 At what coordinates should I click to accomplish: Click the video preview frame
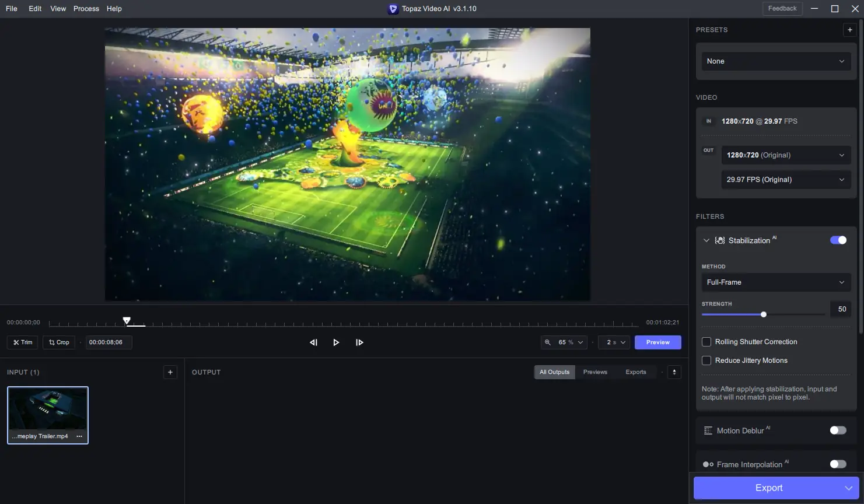coord(348,164)
